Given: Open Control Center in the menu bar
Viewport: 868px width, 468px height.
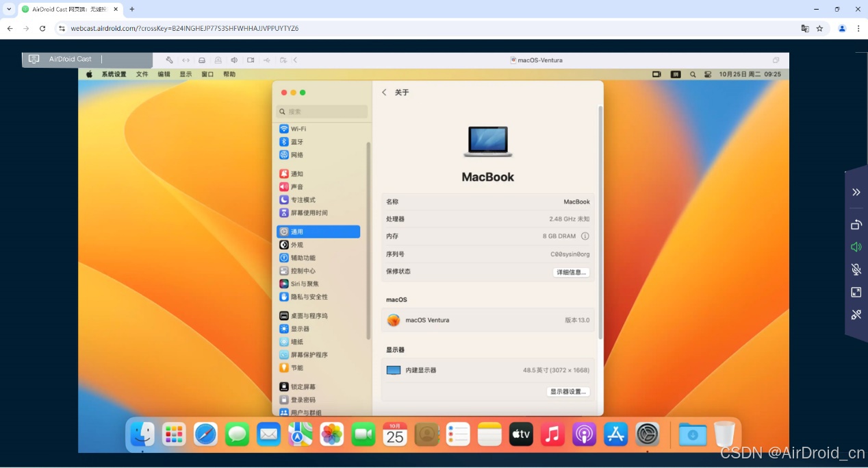Looking at the screenshot, I should pos(708,74).
